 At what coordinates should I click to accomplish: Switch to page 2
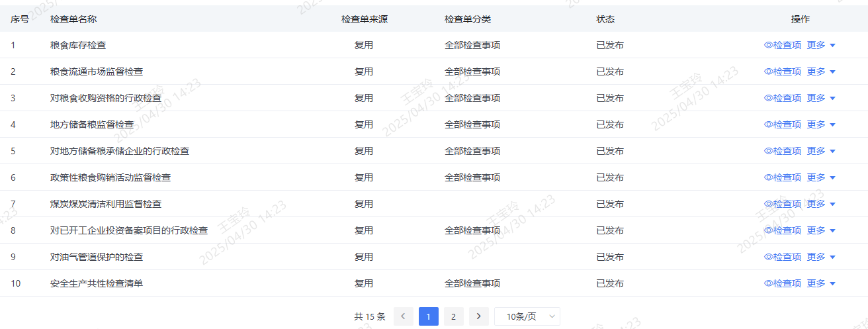click(x=453, y=316)
